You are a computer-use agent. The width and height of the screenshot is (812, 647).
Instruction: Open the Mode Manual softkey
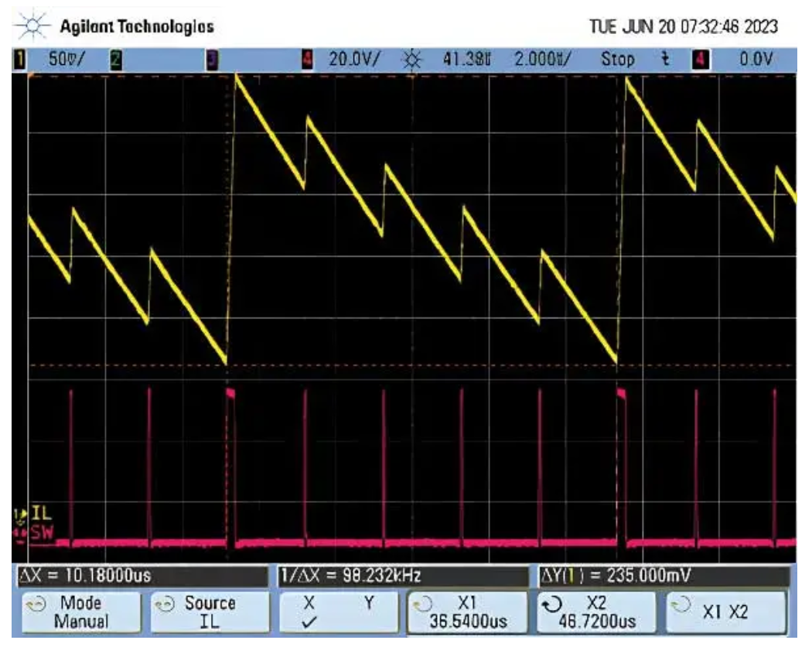[81, 612]
